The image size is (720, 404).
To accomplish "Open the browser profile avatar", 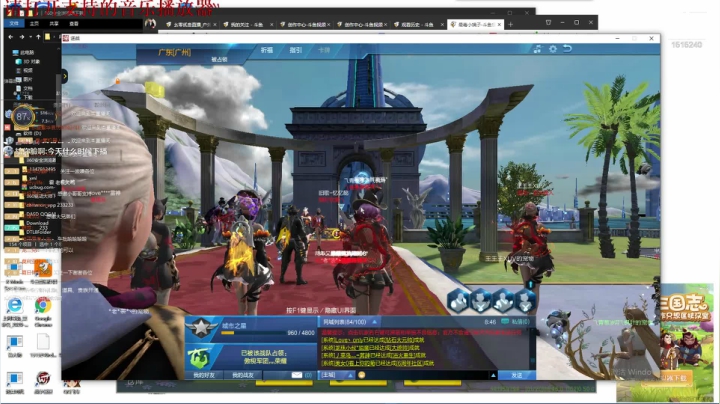I will pos(150,23).
